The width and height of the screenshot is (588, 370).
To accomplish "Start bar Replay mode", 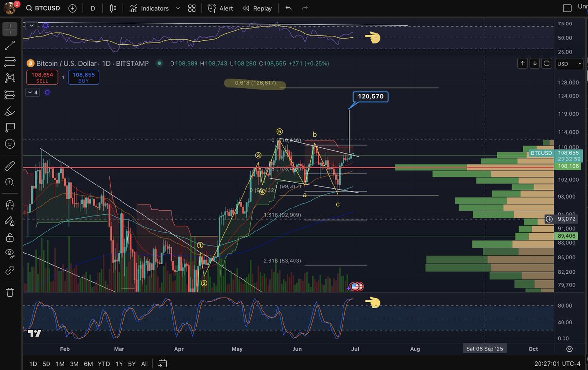I will click(257, 8).
